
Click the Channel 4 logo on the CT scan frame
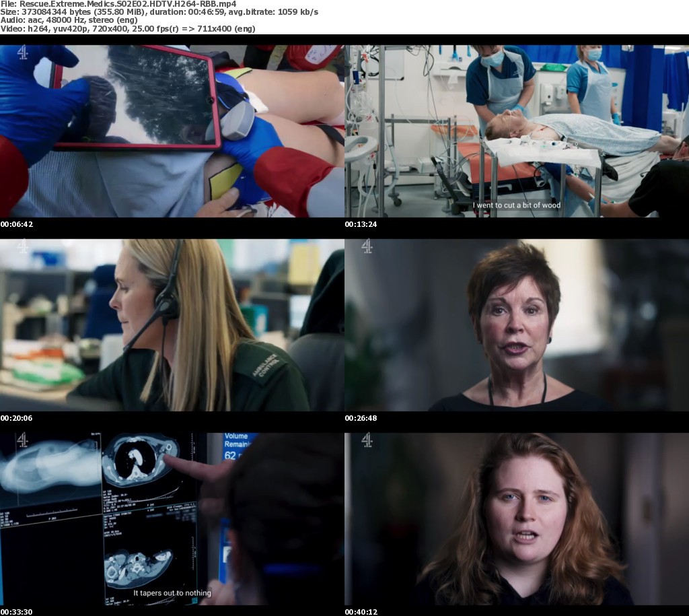click(x=22, y=440)
